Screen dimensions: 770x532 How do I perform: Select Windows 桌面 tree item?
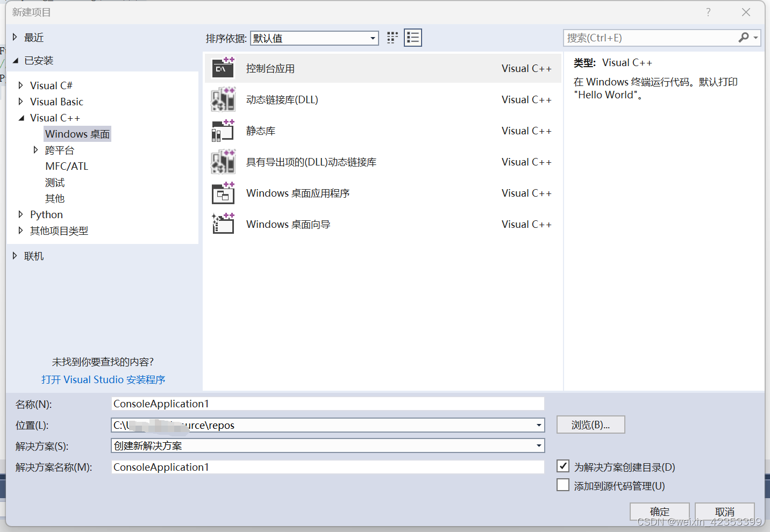(x=77, y=134)
